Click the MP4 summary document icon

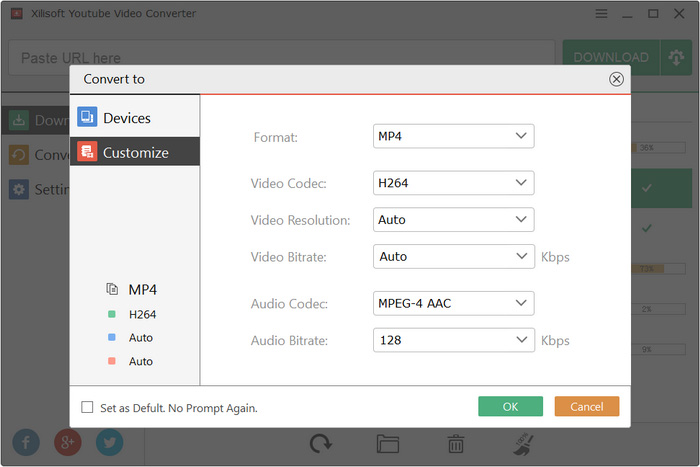(x=112, y=289)
